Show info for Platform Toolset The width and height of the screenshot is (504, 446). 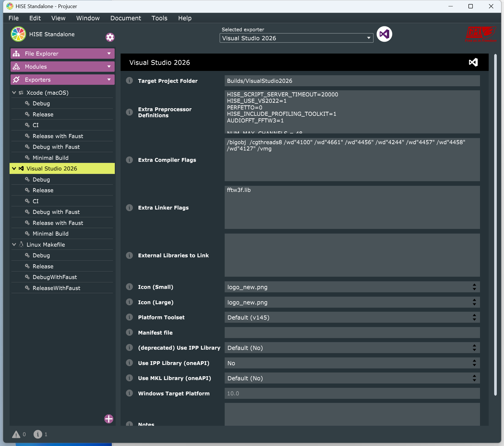129,317
